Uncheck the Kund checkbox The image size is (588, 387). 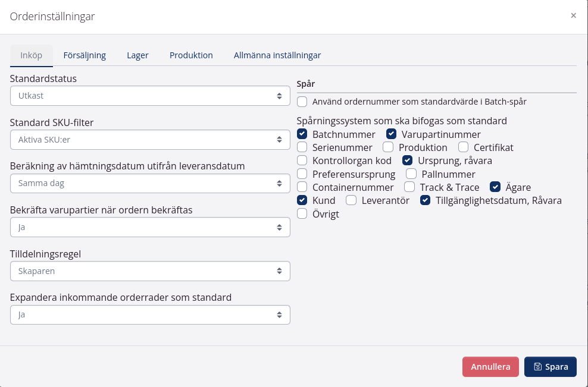pyautogui.click(x=302, y=200)
